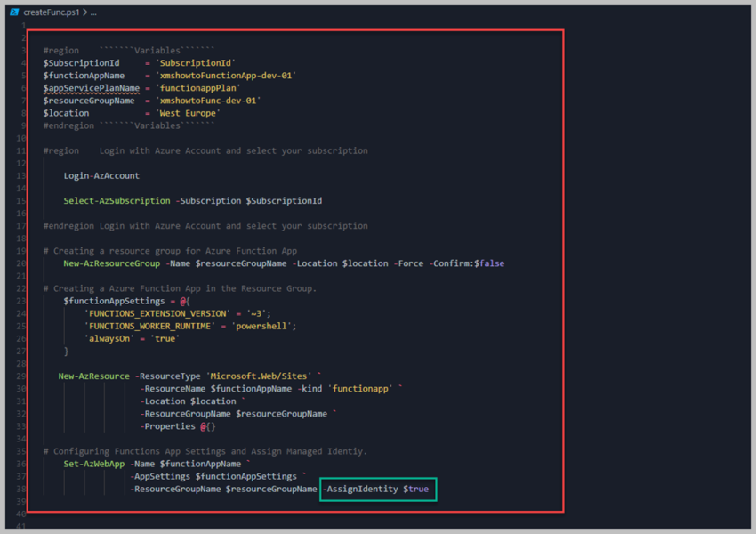Click 'FUNCTIONS_WORKER_RUNTIME' setting key
The width and height of the screenshot is (756, 534).
pos(157,326)
